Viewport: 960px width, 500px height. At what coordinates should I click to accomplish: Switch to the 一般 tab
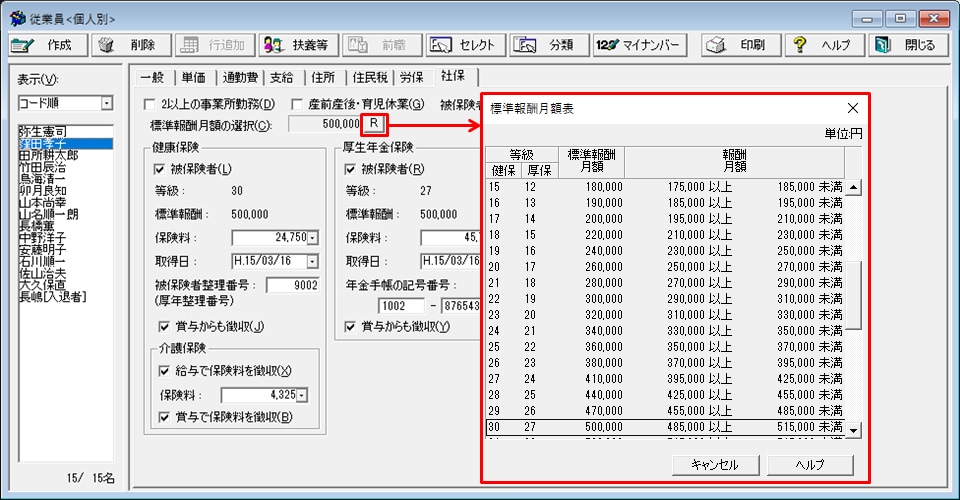pos(151,77)
